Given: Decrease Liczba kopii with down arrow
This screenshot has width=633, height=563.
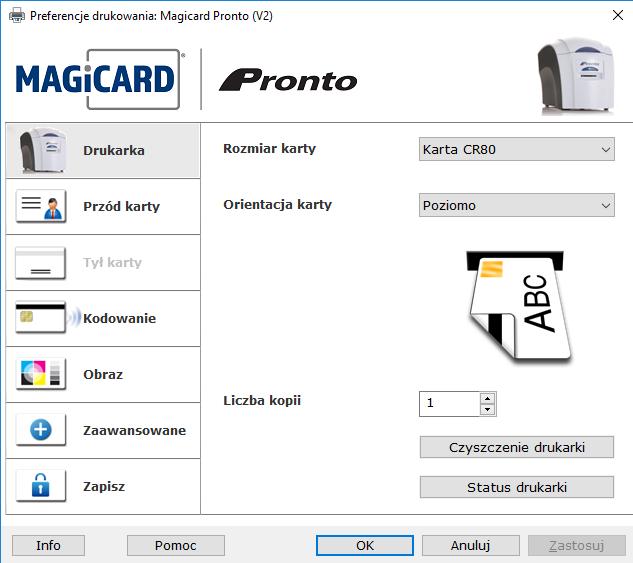Looking at the screenshot, I should pyautogui.click(x=488, y=410).
